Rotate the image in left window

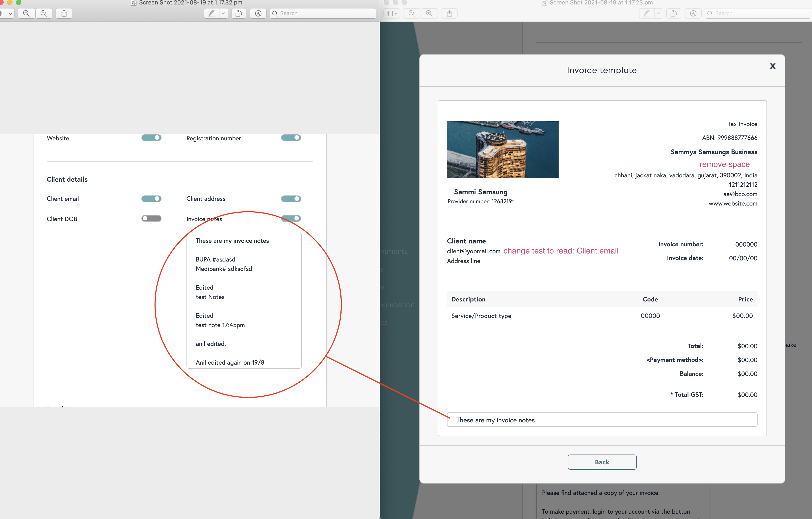click(x=239, y=13)
